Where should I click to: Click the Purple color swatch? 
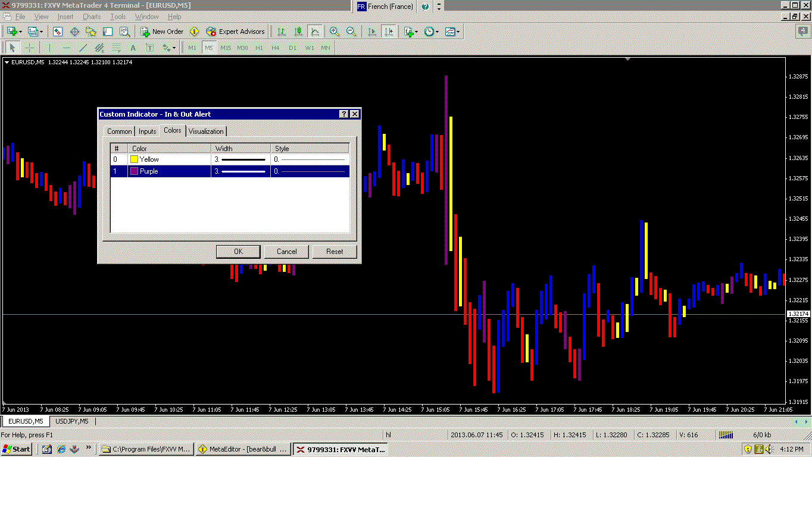(x=135, y=171)
